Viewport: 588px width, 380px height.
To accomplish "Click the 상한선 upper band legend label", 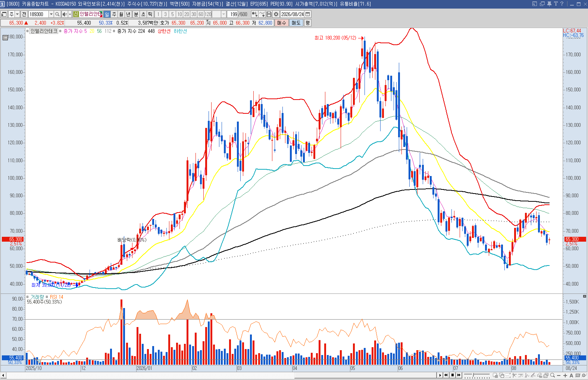I will (x=164, y=31).
